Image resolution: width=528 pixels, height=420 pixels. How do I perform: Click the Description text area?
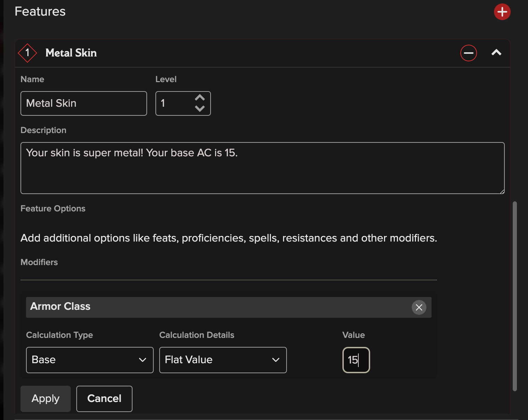pyautogui.click(x=263, y=168)
